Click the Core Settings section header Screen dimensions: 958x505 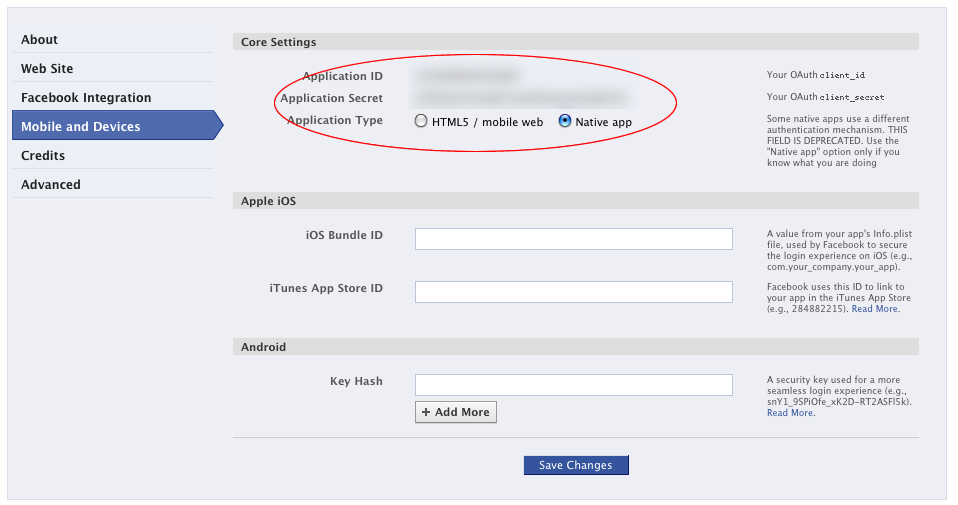[576, 42]
